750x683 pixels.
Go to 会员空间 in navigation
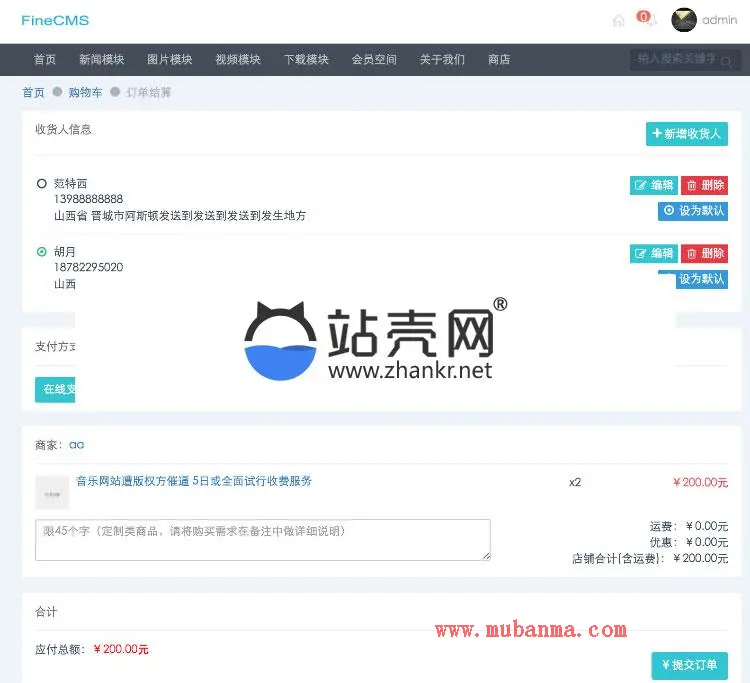tap(374, 60)
